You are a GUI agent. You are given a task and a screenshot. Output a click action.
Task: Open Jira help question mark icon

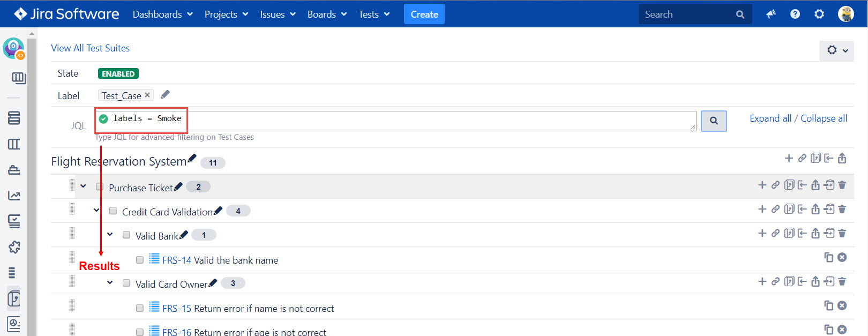(x=795, y=14)
